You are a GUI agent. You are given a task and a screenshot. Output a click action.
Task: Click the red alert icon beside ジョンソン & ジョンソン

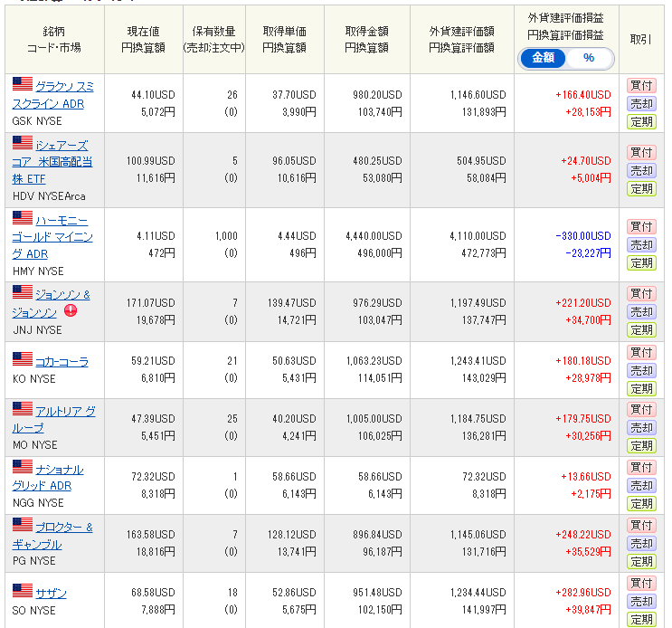[x=71, y=309]
